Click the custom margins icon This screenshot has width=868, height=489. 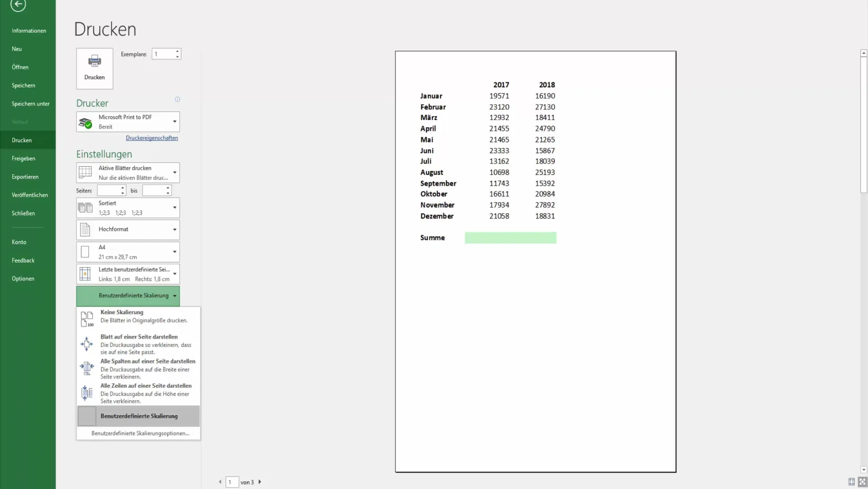tap(85, 274)
